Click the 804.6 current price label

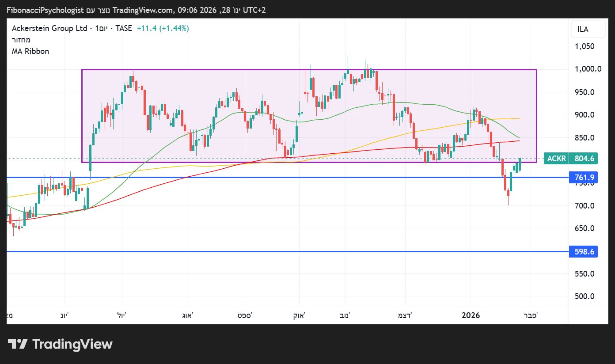[x=583, y=158]
